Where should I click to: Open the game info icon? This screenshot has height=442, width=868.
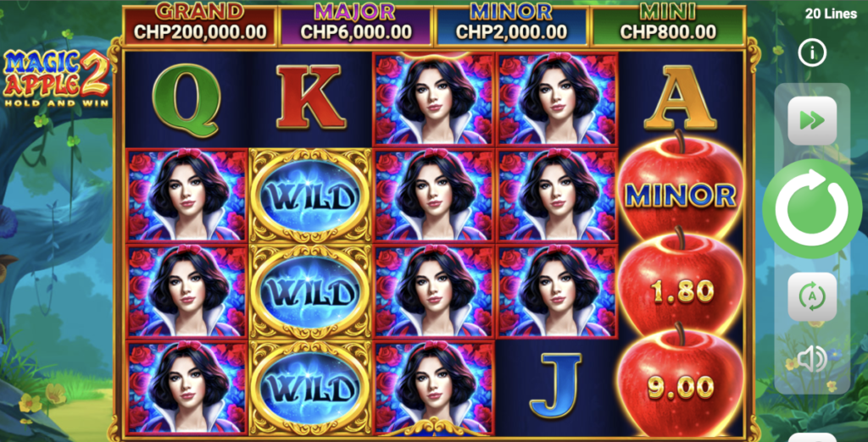(x=812, y=53)
